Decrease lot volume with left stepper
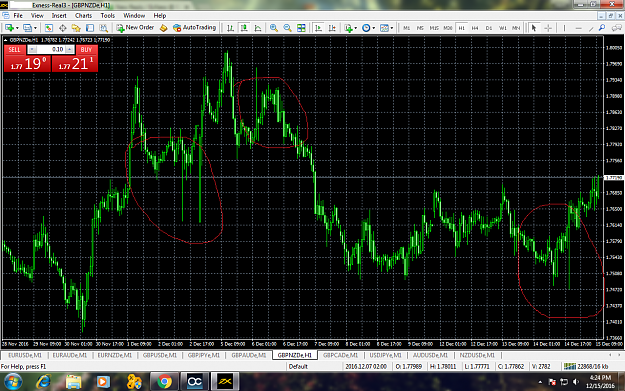Viewport: 625px width, 391px height. click(x=32, y=49)
